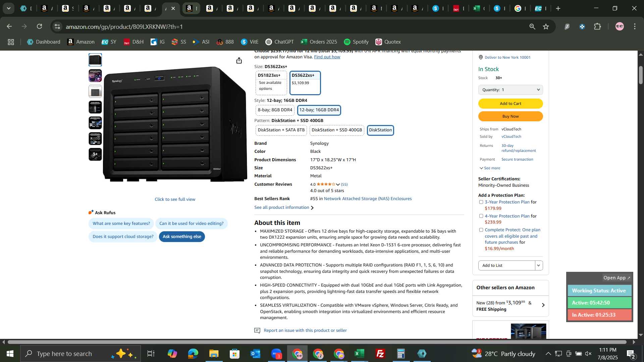Switch to the Google browser tab

[x=520, y=9]
